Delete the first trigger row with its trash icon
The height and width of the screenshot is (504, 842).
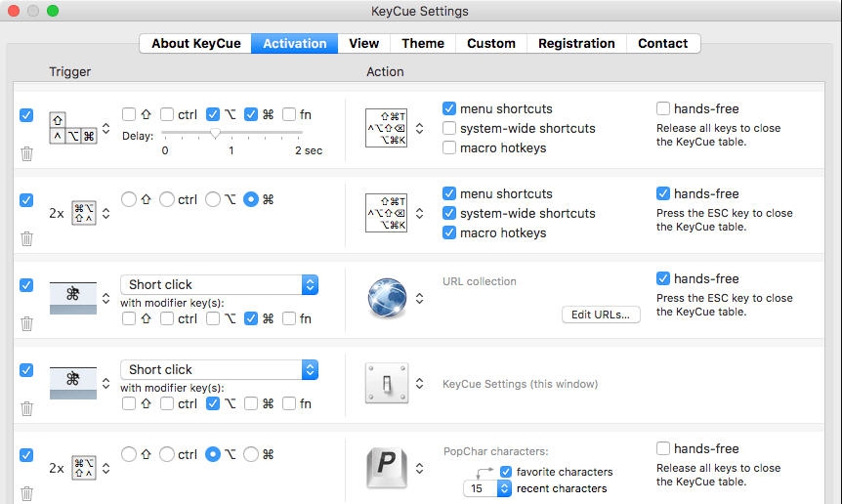pos(26,154)
